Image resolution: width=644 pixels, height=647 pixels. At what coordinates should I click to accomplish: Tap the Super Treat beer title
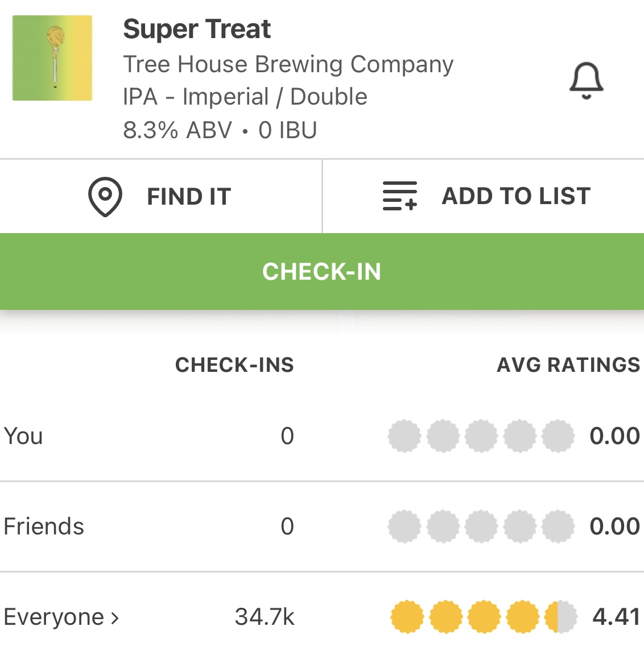197,30
